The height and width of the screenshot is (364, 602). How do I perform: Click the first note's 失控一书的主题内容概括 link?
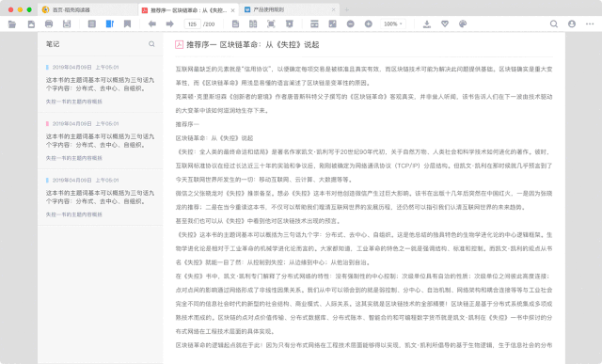(74, 102)
